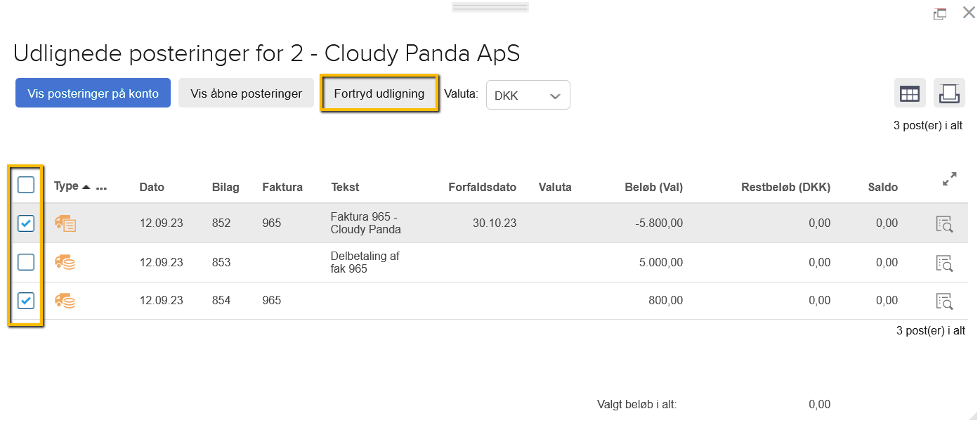The height and width of the screenshot is (423, 980).
Task: Uncheck the checkbox for bilag 854
Action: [26, 301]
